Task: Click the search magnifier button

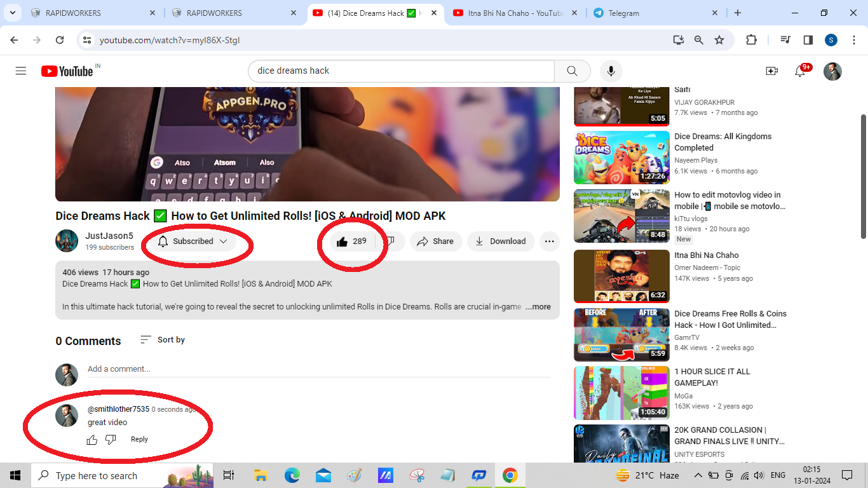Action: (572, 71)
